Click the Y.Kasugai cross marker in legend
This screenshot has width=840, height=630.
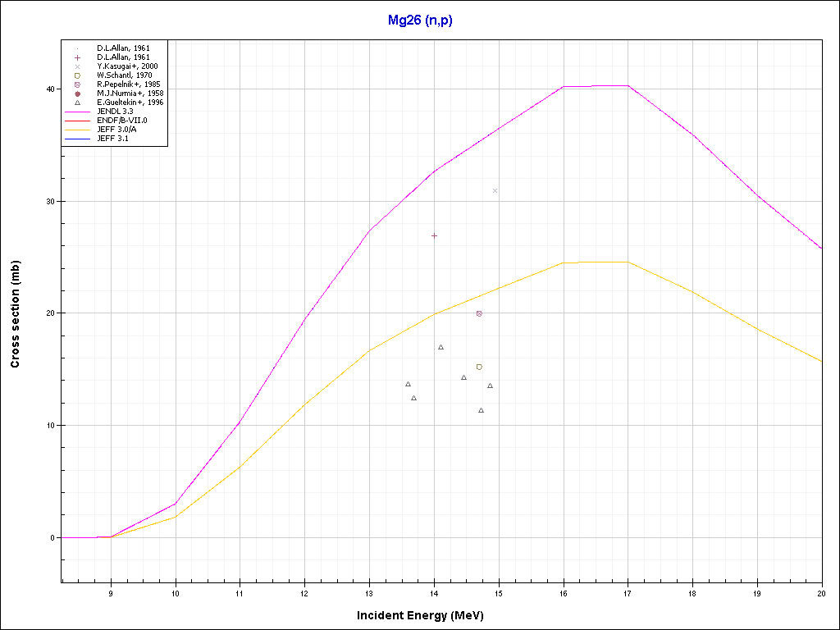pos(76,66)
